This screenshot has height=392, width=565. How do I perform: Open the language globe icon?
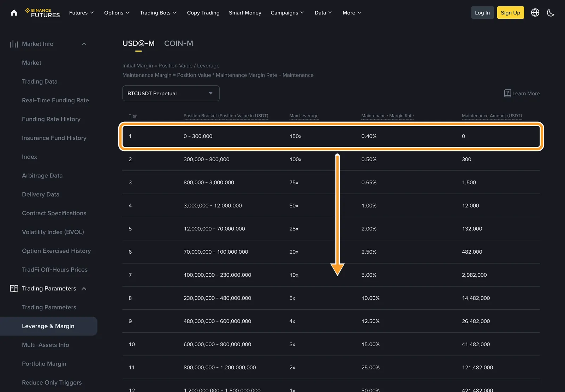(535, 13)
